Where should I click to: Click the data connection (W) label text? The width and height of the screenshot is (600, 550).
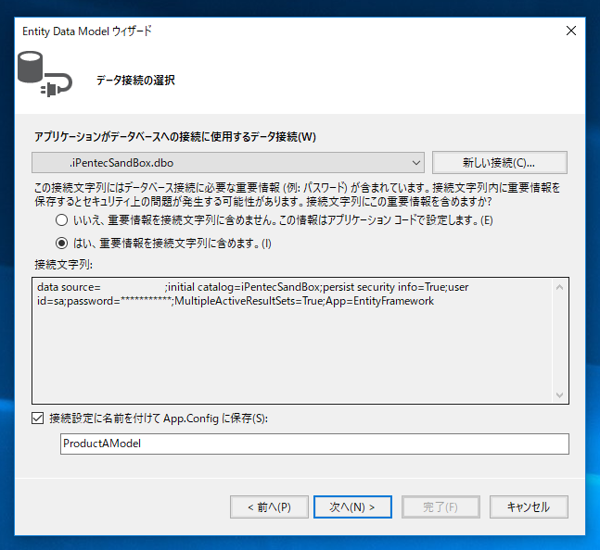[x=175, y=137]
